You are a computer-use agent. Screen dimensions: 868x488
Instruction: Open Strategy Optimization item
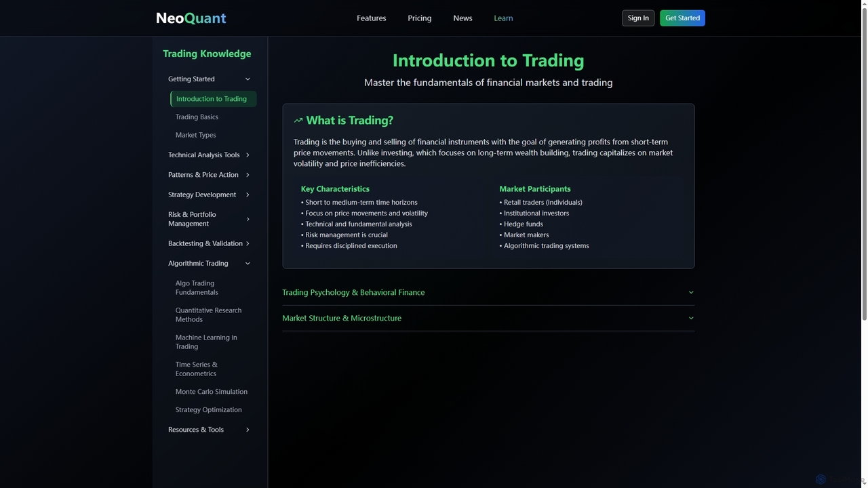coord(209,410)
